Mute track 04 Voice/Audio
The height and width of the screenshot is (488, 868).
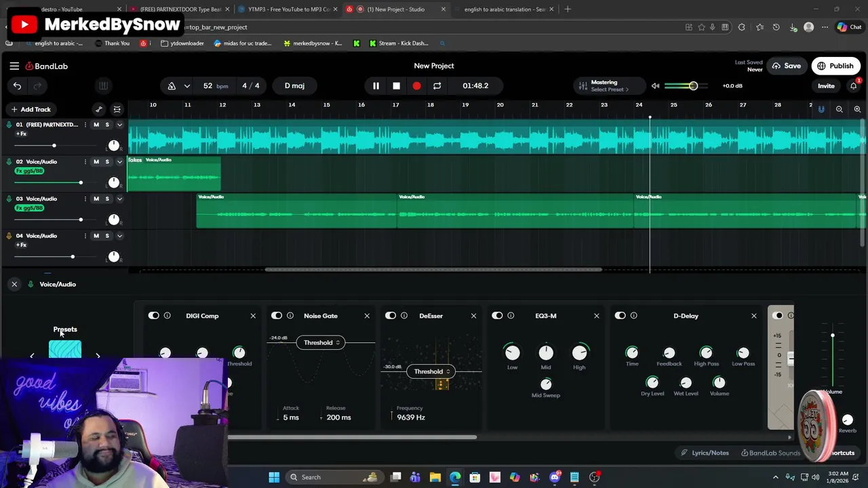[x=96, y=235]
